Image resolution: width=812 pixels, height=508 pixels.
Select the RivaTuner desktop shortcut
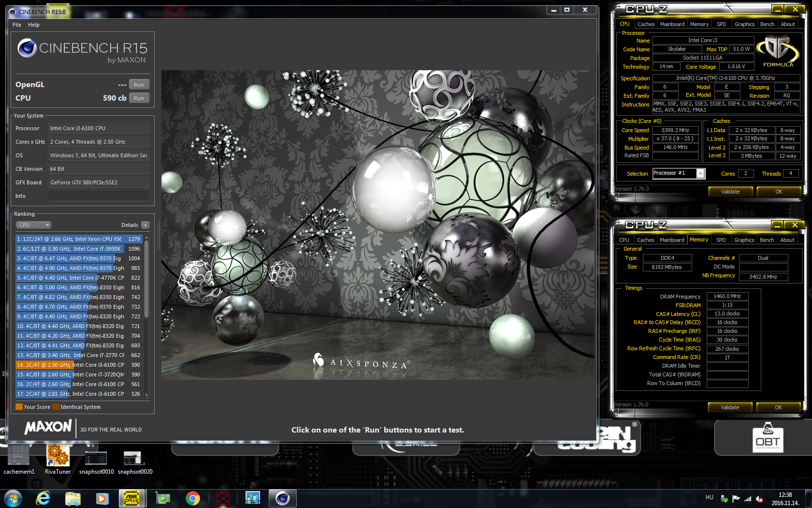[58, 460]
